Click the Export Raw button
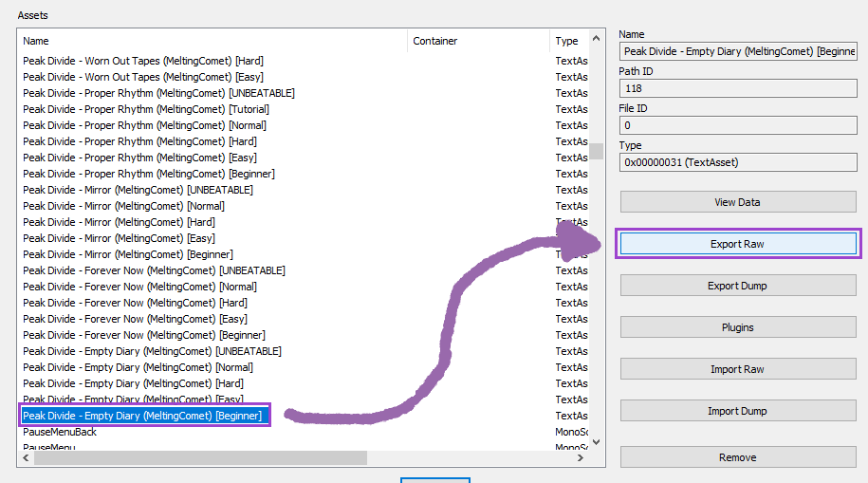This screenshot has height=483, width=868. click(737, 244)
